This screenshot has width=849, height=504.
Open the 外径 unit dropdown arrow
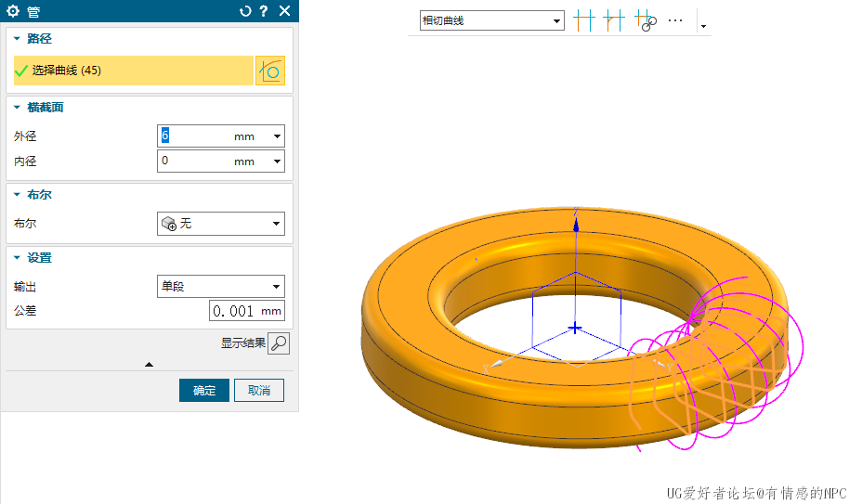pyautogui.click(x=277, y=136)
